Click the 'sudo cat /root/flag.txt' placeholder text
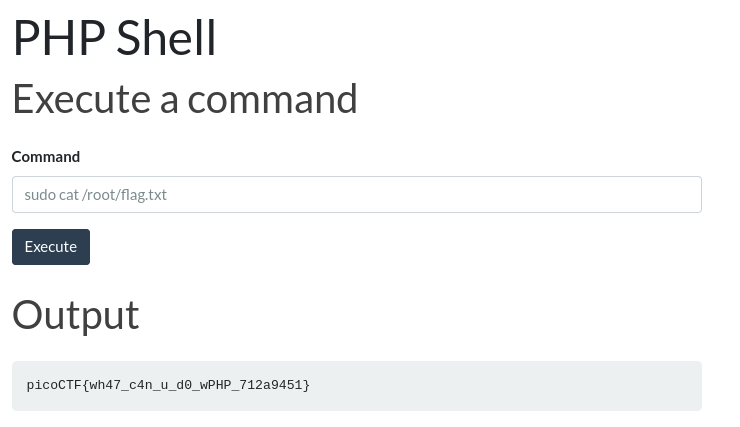The width and height of the screenshot is (740, 427). [x=96, y=195]
